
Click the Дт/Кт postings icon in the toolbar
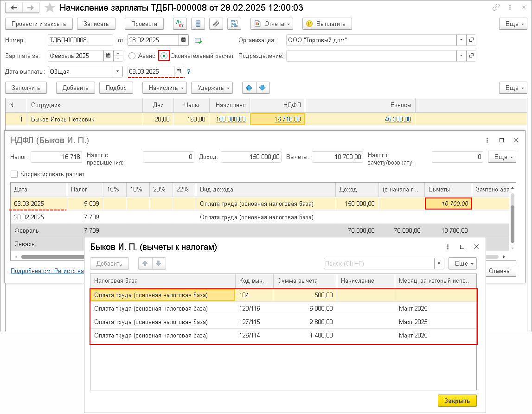click(x=180, y=24)
